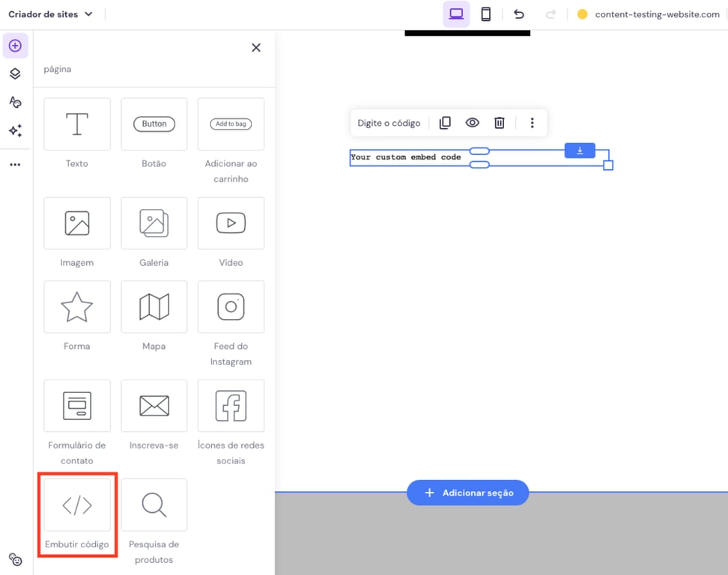Delete embed element using trash icon
The image size is (728, 575).
[499, 123]
